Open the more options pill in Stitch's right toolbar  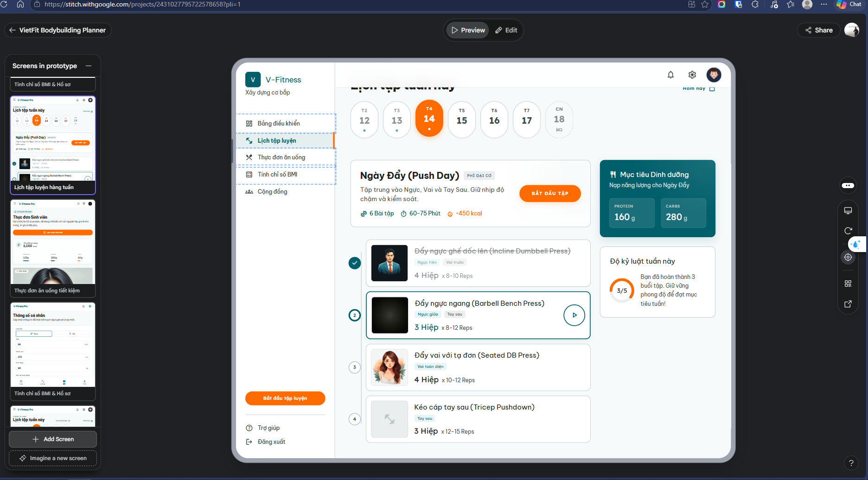pyautogui.click(x=848, y=185)
